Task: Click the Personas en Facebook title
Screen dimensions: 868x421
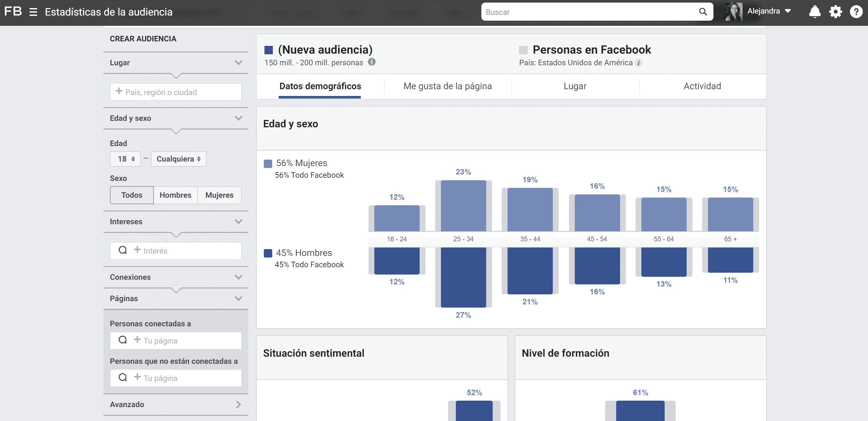Action: coord(592,50)
